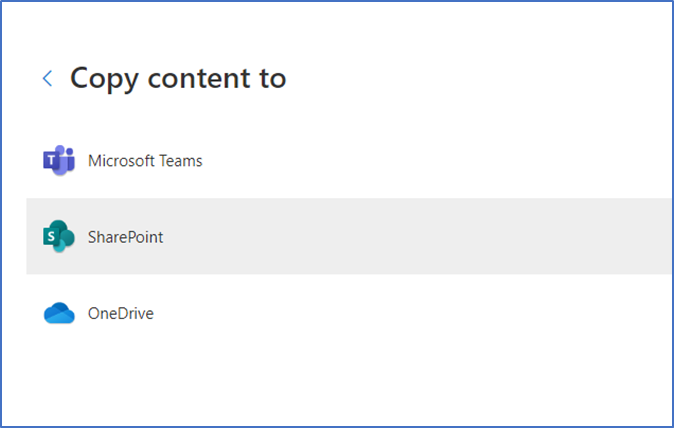The width and height of the screenshot is (674, 428).
Task: Click the word "to" in the heading
Action: click(x=273, y=79)
